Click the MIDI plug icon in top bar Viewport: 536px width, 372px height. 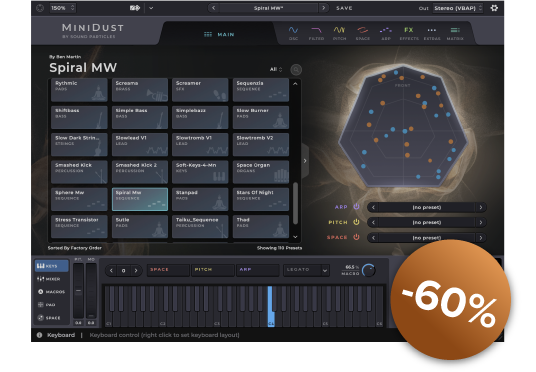click(135, 8)
